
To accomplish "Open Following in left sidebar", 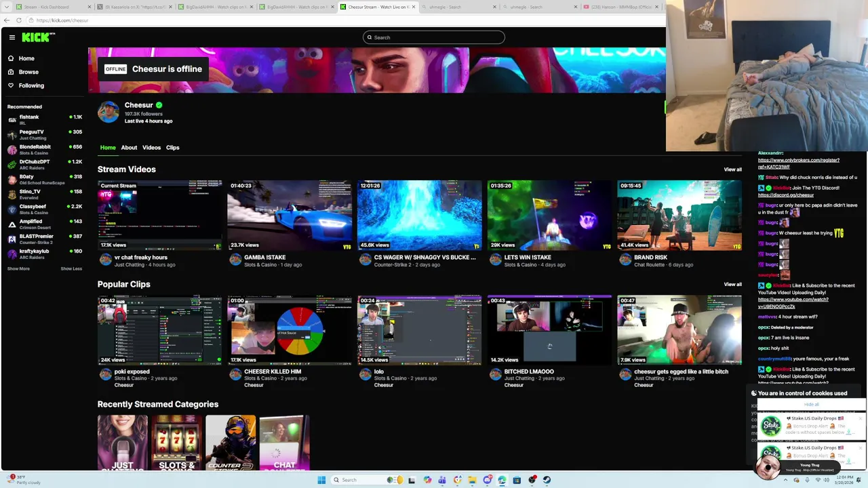I will pyautogui.click(x=31, y=85).
